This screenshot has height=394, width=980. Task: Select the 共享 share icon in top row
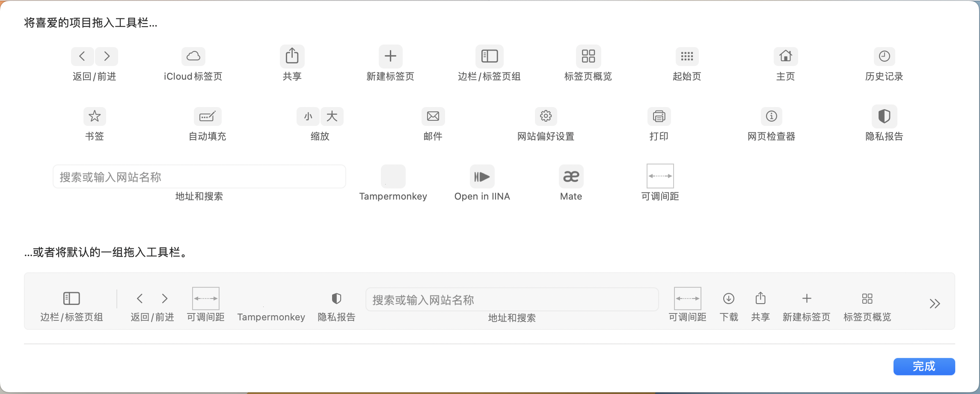pos(292,56)
